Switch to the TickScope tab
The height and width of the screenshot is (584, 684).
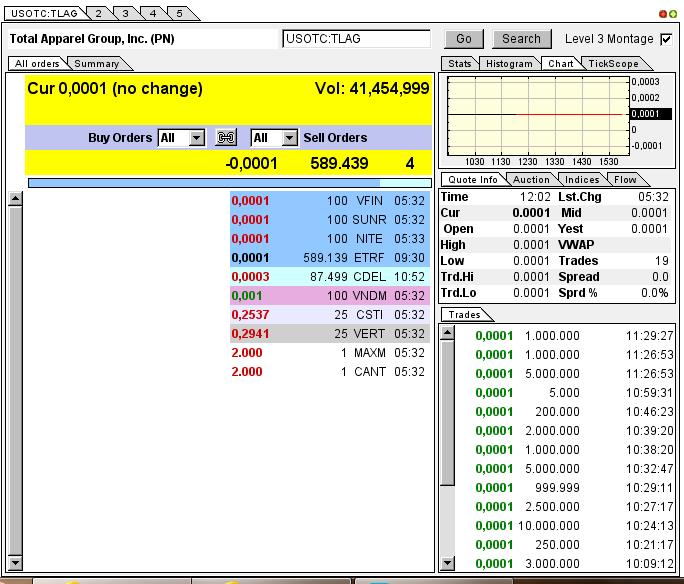(613, 64)
